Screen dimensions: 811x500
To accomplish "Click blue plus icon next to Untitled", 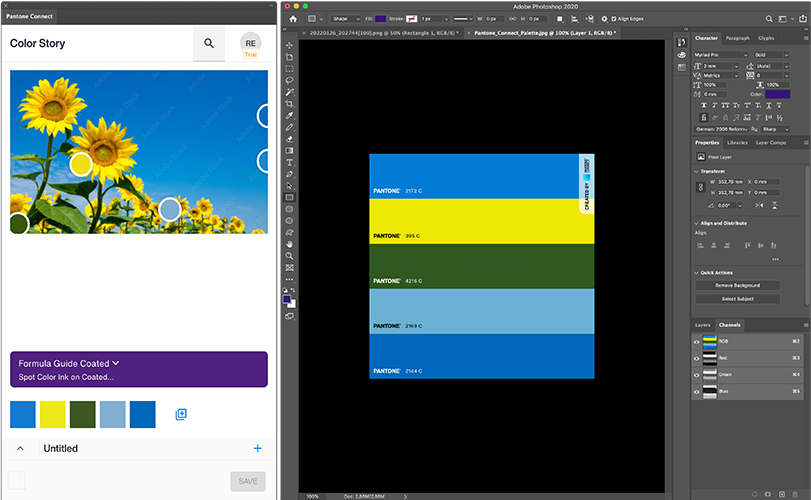I will (x=258, y=448).
